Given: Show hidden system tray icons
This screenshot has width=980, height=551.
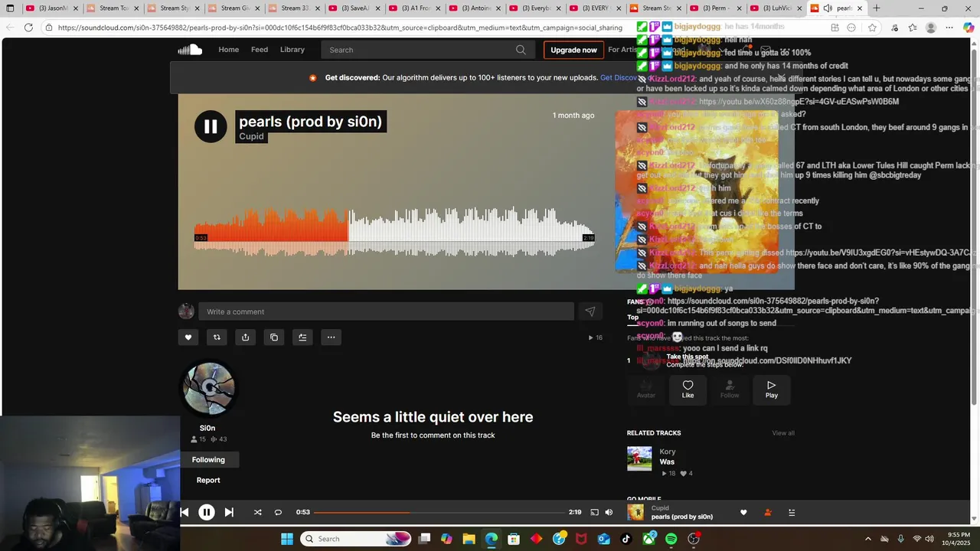Looking at the screenshot, I should (x=867, y=539).
